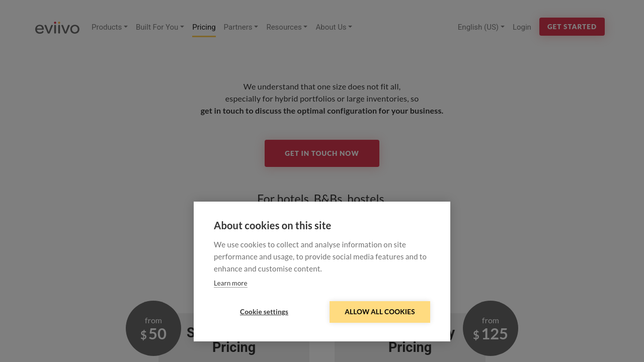Click the from $125 price badge
Screen dimensions: 644x362
[491, 328]
